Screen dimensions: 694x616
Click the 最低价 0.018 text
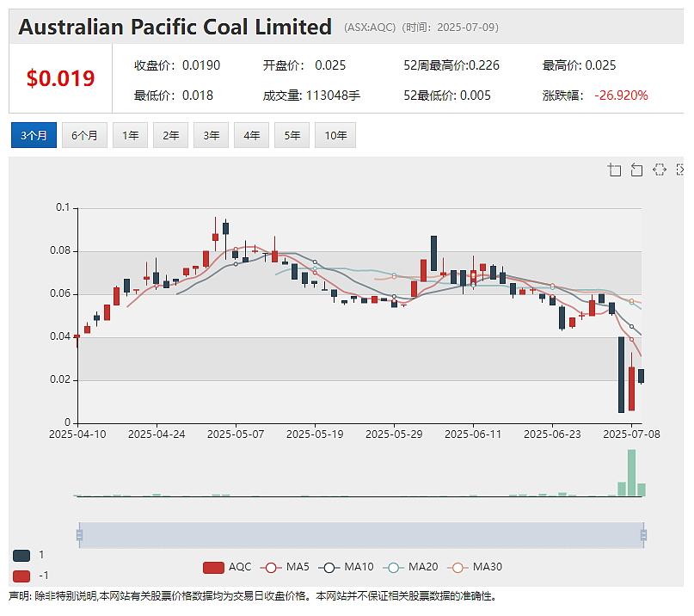point(174,95)
